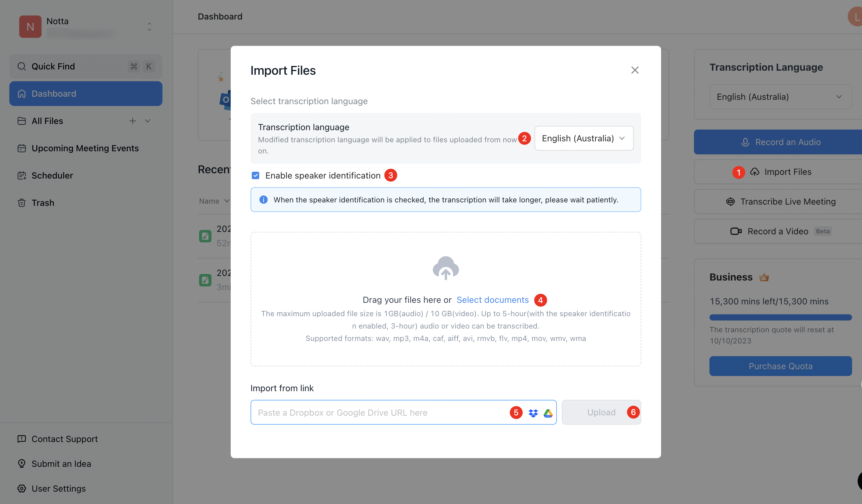Viewport: 862px width, 504px height.
Task: Click the microphone icon on Record an Audio
Action: [x=745, y=142]
